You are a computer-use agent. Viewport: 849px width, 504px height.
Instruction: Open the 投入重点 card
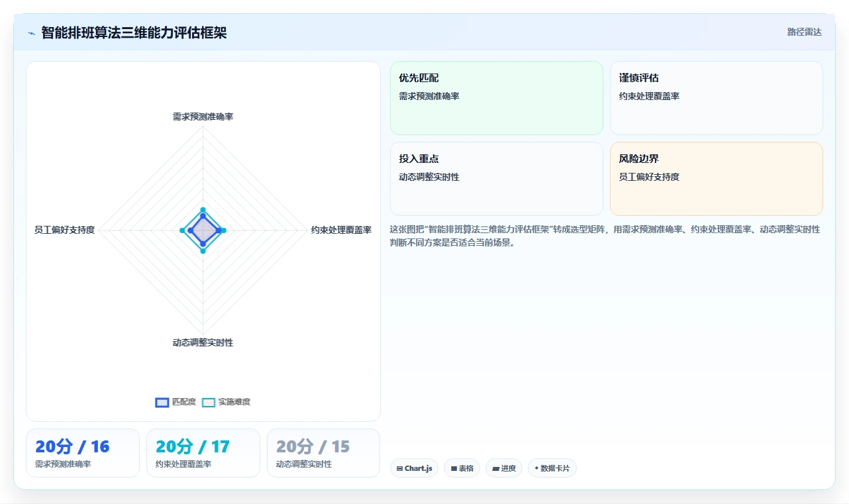(x=497, y=179)
